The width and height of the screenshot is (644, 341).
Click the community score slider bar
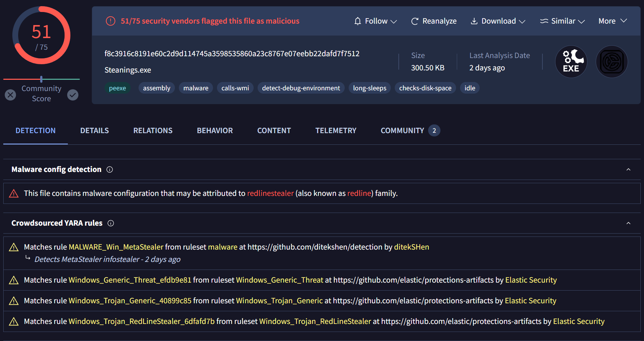click(41, 79)
